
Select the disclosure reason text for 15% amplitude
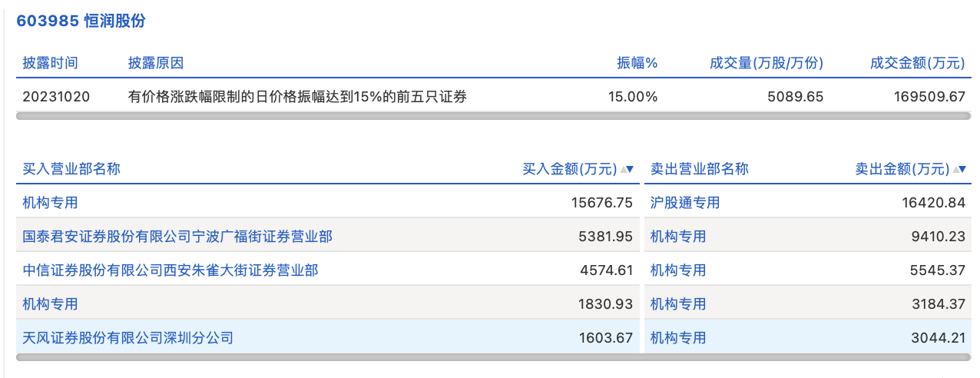pyautogui.click(x=297, y=97)
